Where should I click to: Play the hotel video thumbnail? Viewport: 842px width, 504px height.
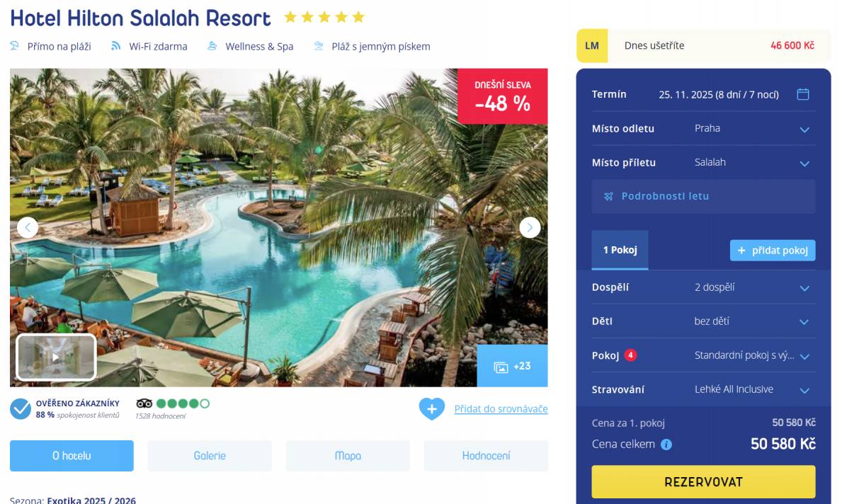(57, 357)
